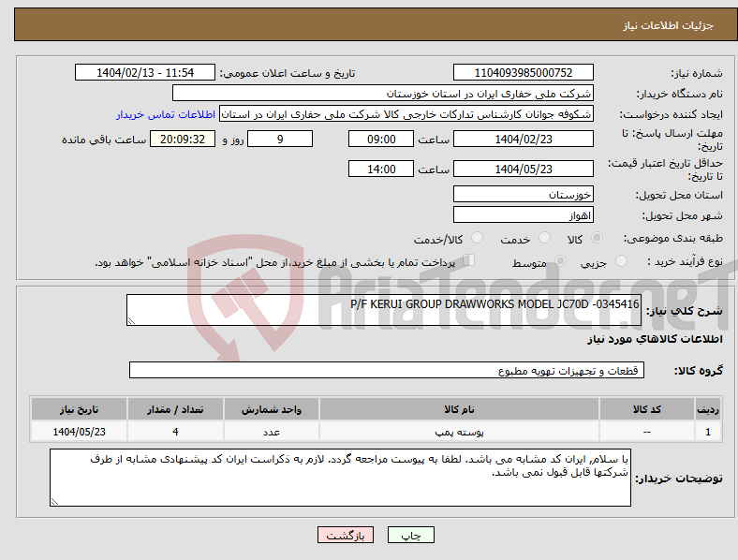The image size is (738, 560).
Task: Click the need date cell 1404/05/23
Action: coord(79,432)
